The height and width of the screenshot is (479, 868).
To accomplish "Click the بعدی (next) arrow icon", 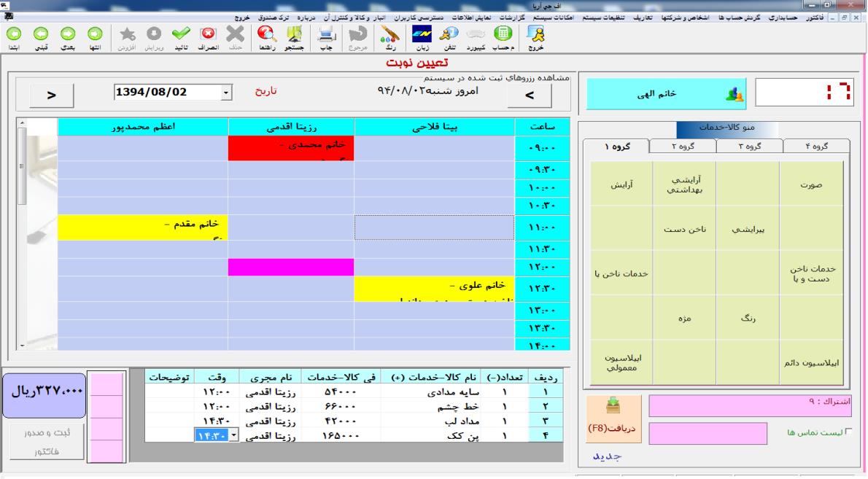I will 68,35.
